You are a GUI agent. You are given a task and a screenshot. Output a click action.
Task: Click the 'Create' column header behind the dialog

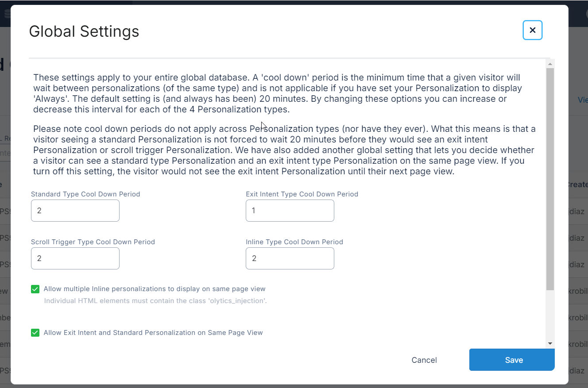(580, 184)
